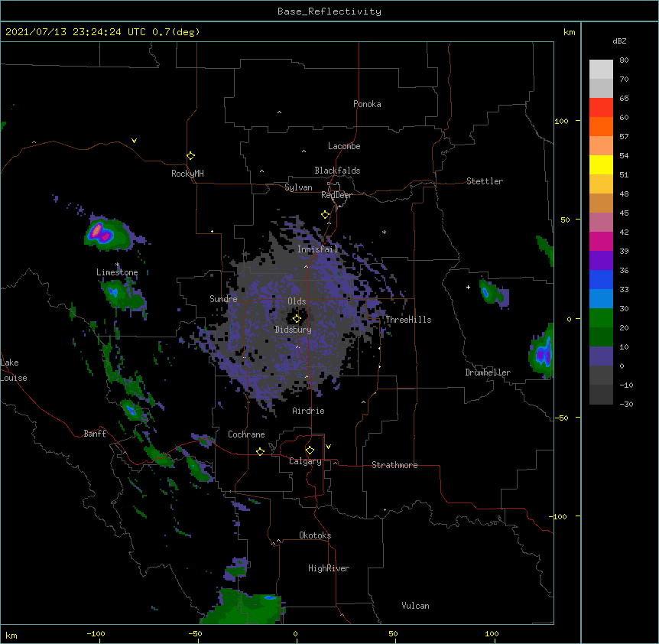Screen dimensions: 659x644
Task: Click the yellow station marker below Cochrane
Action: point(260,451)
